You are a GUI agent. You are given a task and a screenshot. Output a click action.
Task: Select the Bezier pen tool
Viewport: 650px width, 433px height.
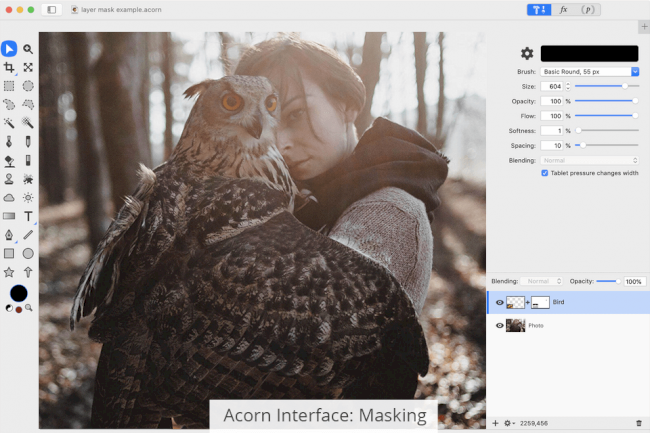tap(9, 235)
